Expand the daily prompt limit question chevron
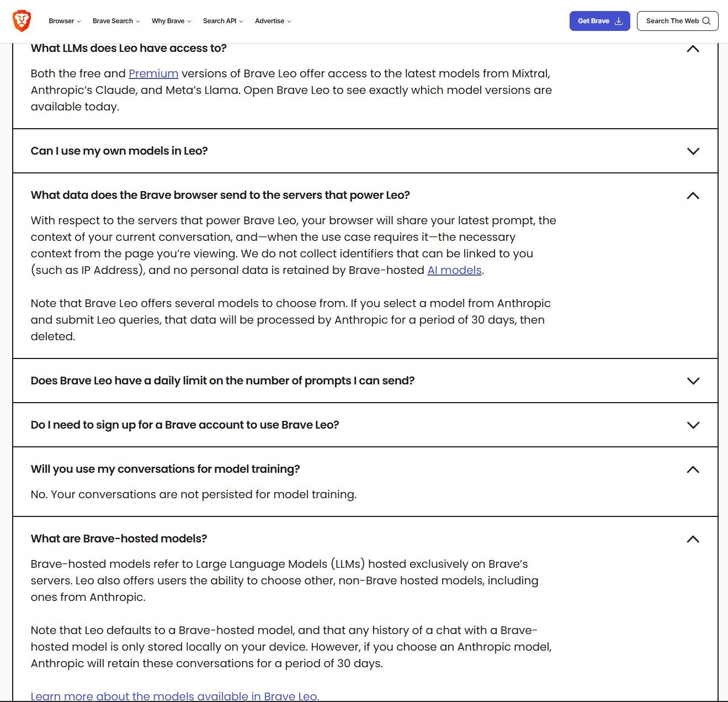This screenshot has width=728, height=702. (x=693, y=381)
